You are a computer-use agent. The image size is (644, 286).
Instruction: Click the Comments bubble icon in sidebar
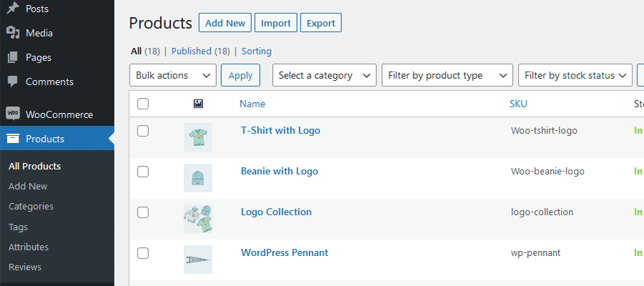click(x=12, y=82)
